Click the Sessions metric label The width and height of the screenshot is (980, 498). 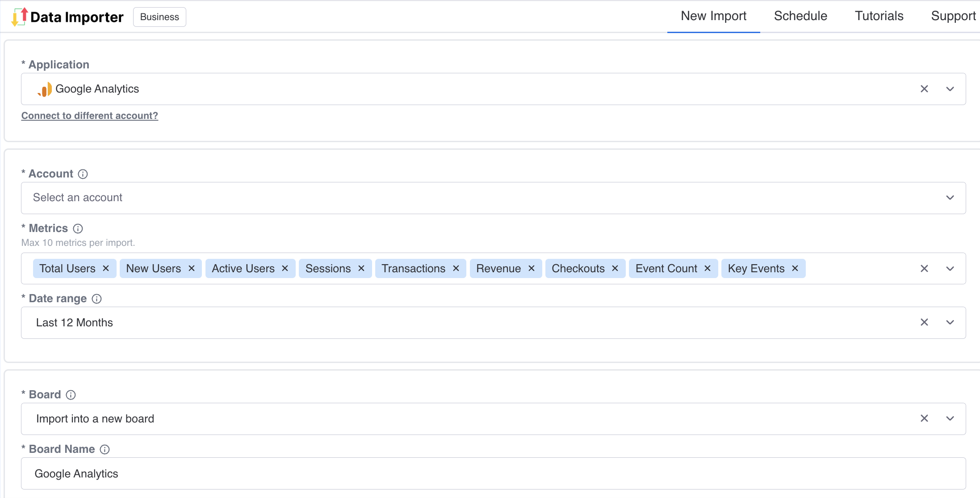[x=328, y=268]
